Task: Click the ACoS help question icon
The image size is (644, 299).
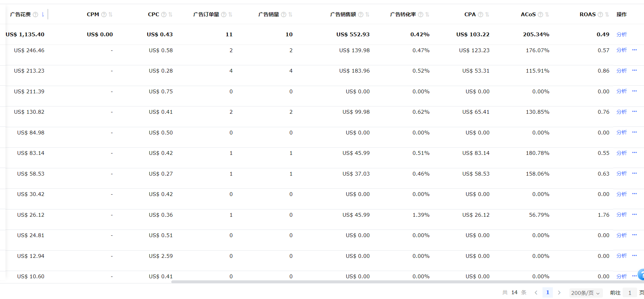Action: click(540, 15)
